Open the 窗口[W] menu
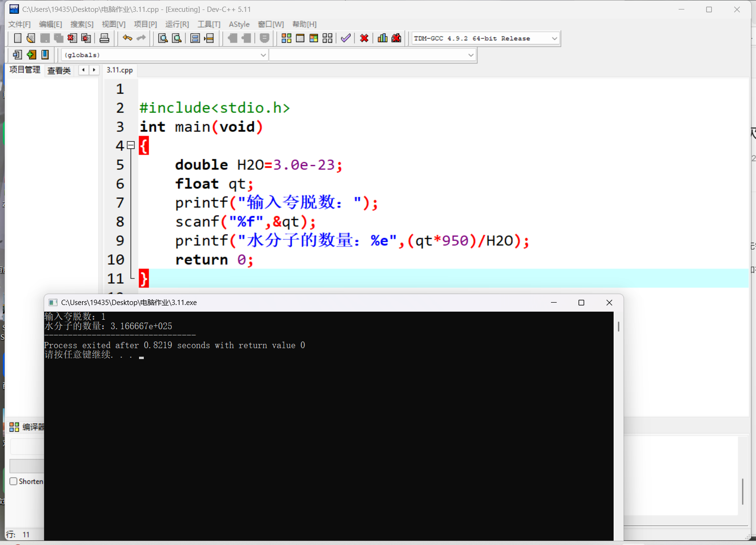The height and width of the screenshot is (545, 756). (271, 24)
